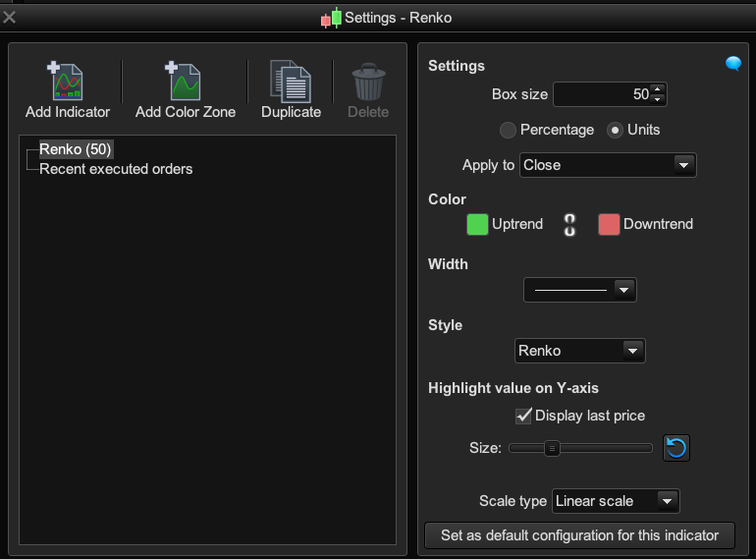Reset the size with blue undo arrow

coord(676,448)
